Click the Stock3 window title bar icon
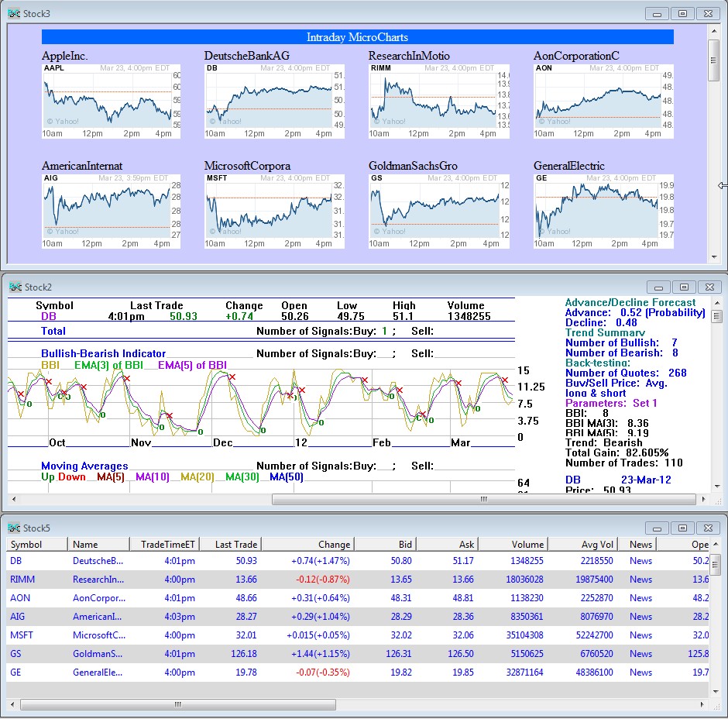 [15, 13]
